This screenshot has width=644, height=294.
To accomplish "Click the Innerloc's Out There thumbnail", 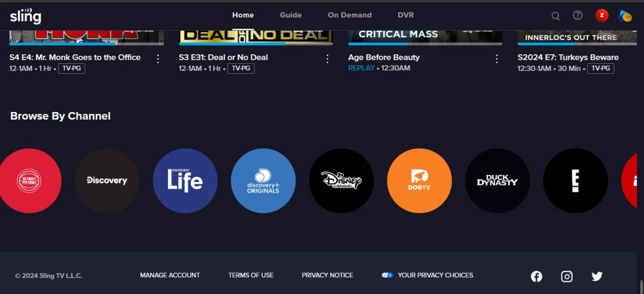I will coord(577,38).
